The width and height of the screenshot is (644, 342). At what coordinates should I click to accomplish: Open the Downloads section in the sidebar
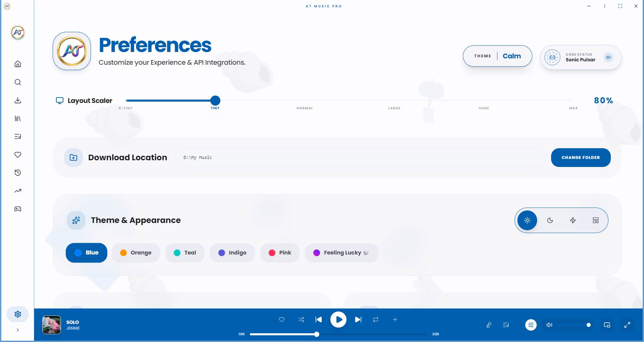(17, 100)
